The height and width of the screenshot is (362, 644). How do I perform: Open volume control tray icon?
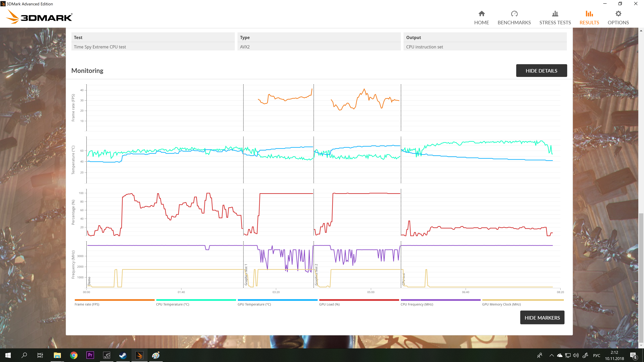pyautogui.click(x=576, y=355)
